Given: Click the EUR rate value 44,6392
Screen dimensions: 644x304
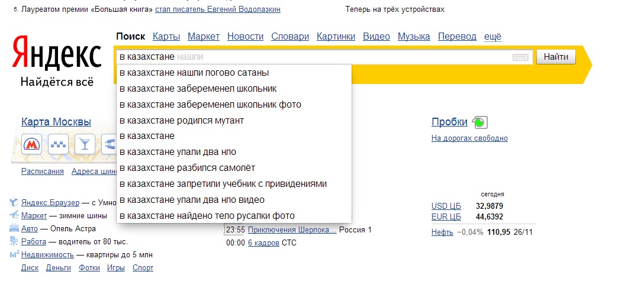Looking at the screenshot, I should (490, 216).
